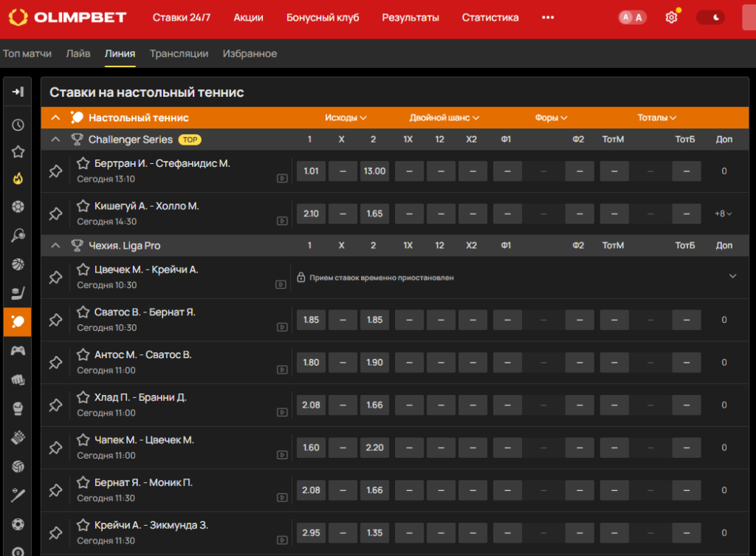Pin the Кишегуй А. - Холло М. match
The height and width of the screenshot is (556, 756).
pos(55,213)
